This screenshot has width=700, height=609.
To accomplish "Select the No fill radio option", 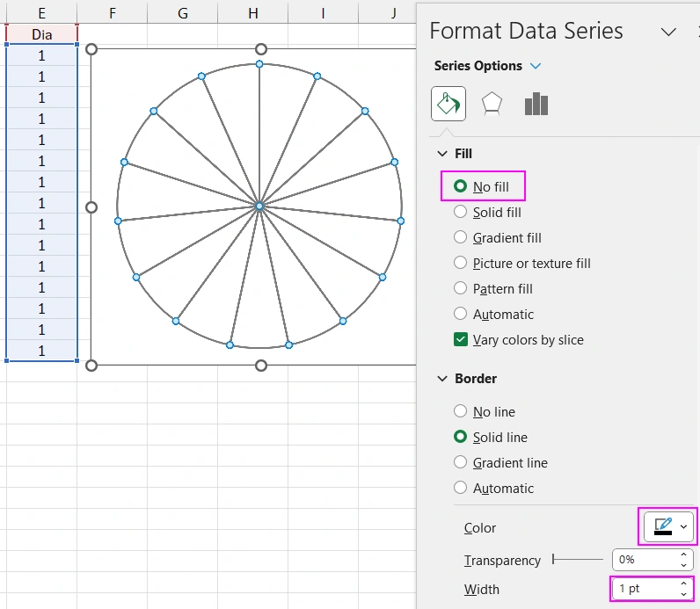I will pyautogui.click(x=460, y=186).
